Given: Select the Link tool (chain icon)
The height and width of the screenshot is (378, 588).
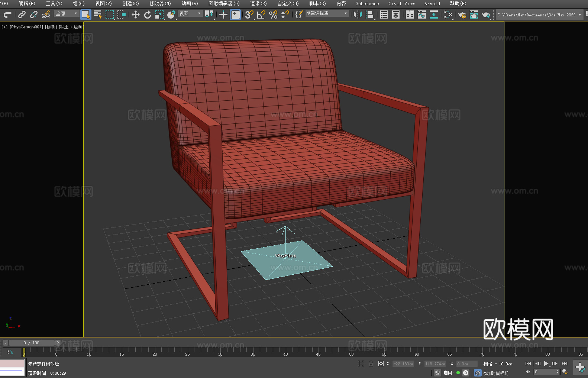Looking at the screenshot, I should [22, 14].
